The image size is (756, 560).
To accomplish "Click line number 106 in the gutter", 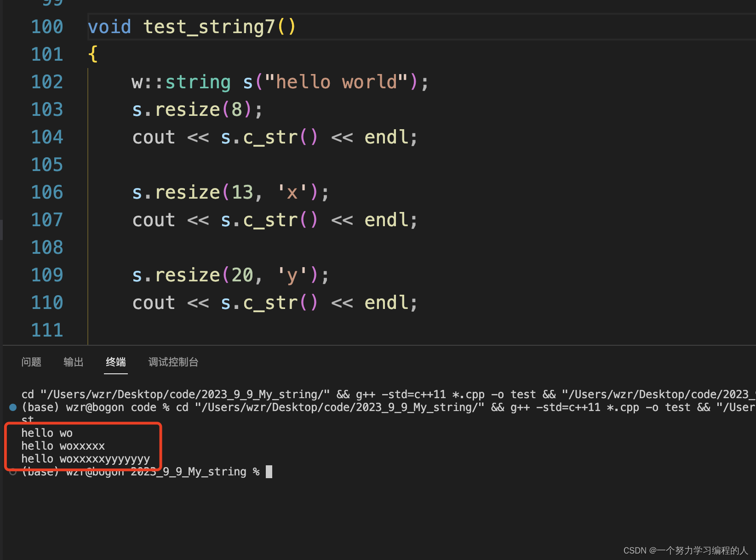I will click(47, 192).
